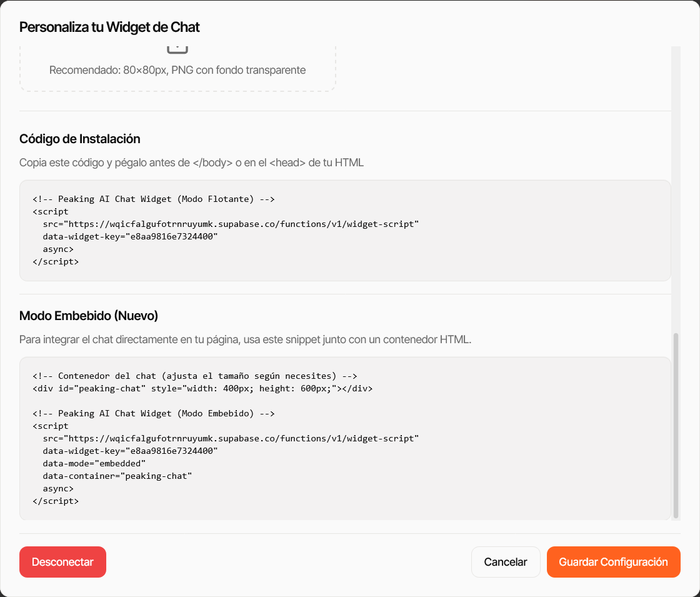Click the Contenedor del chat comment line
700x597 pixels.
click(194, 376)
